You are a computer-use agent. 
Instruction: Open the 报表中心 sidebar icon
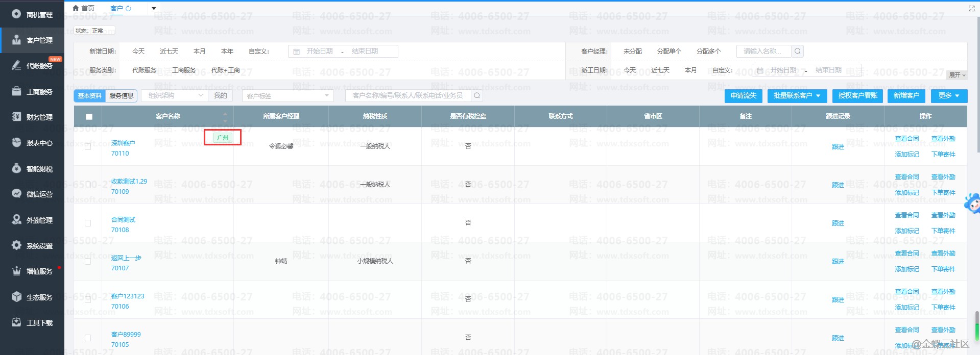16,142
